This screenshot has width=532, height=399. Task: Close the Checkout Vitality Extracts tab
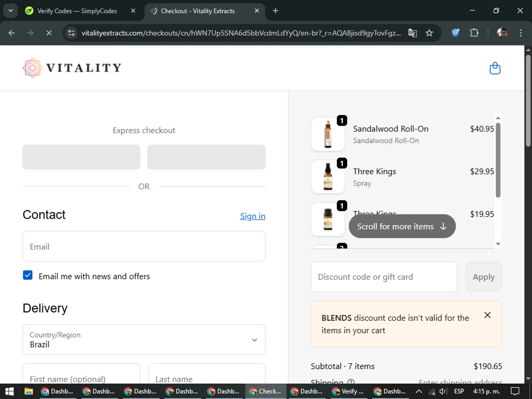click(x=257, y=11)
